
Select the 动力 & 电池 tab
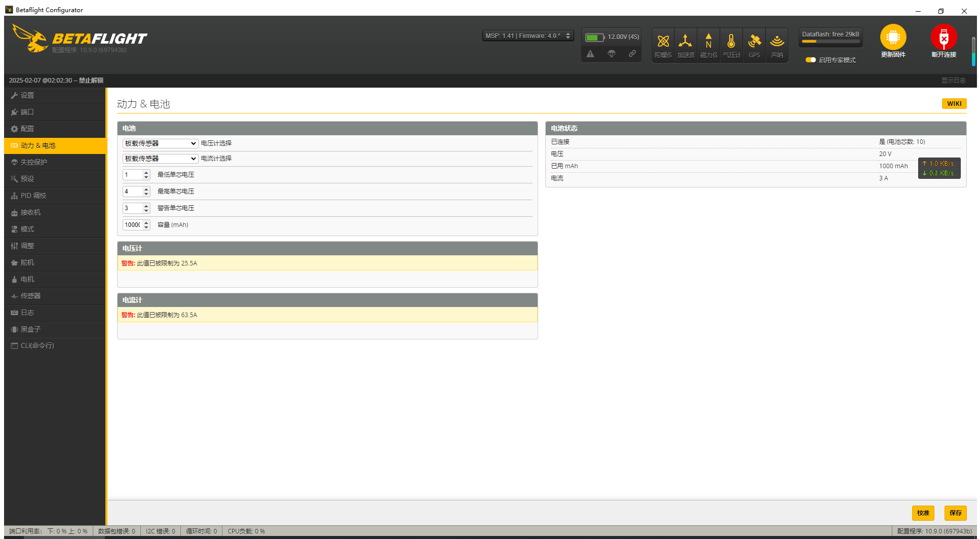(55, 145)
